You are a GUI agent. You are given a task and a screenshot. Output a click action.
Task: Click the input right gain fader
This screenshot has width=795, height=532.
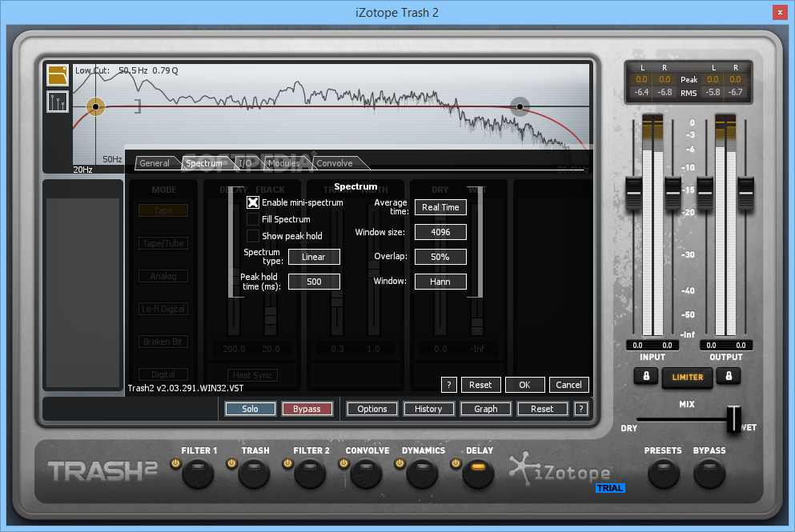coord(673,193)
